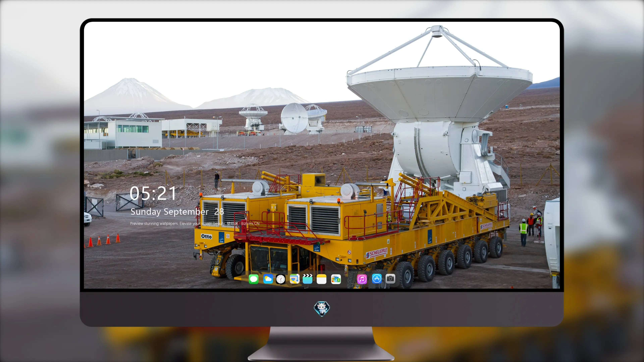Click the 'Preview stunning wallpapers' caption text

195,223
